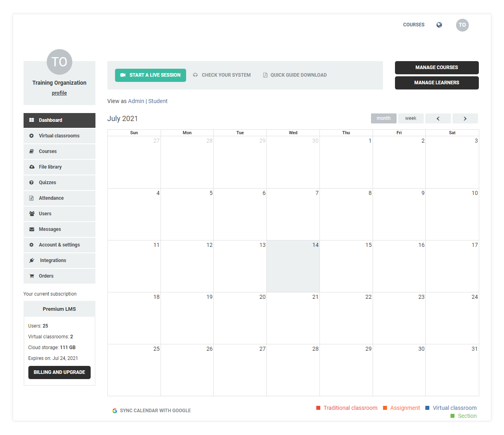Open the TO user avatar menu
Screen dimensions: 504x435
(x=462, y=25)
